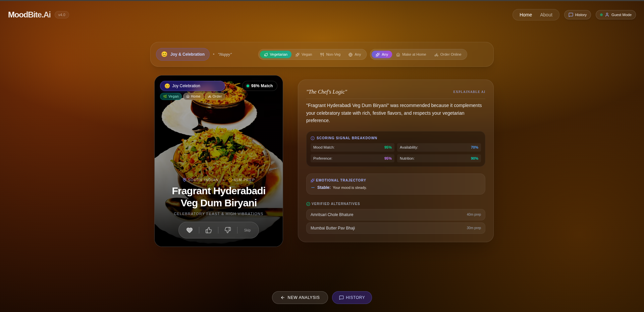Open the bottom History button
Viewport: 644px width, 312px height.
click(352, 298)
